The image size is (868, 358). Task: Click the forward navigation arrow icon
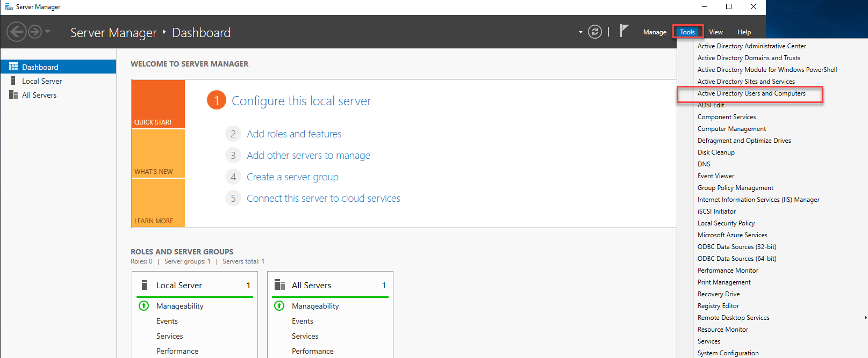point(35,32)
